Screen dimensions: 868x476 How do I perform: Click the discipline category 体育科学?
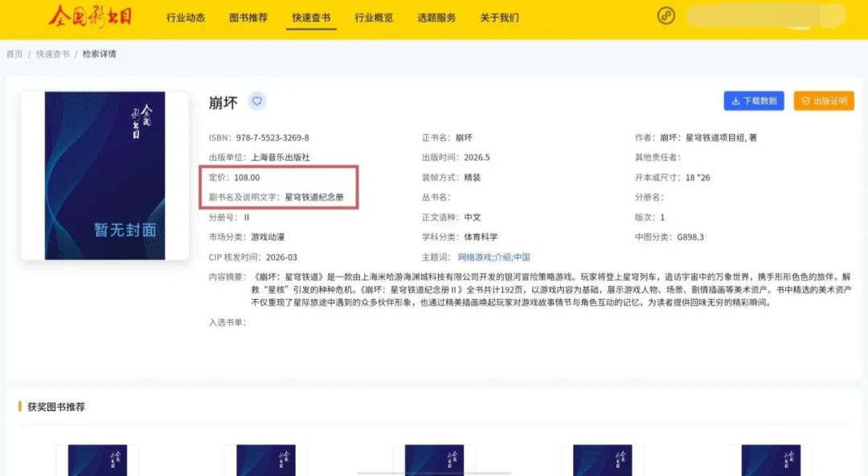tap(481, 237)
